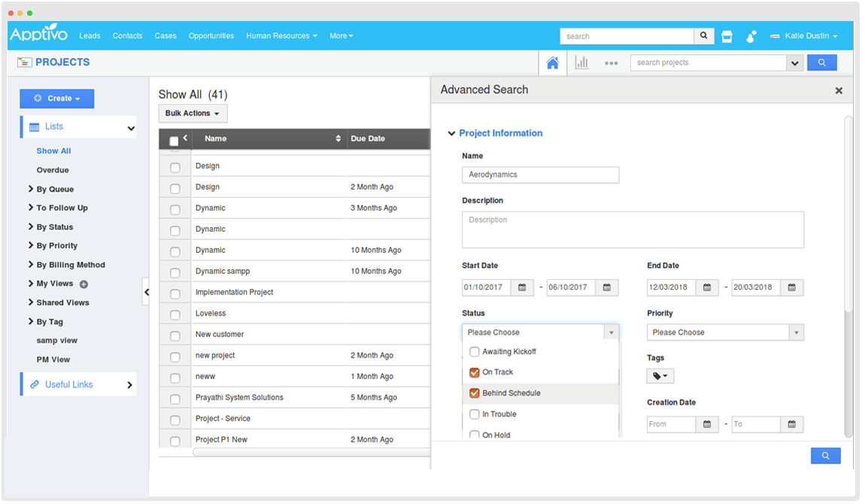
Task: Open the reports bar chart icon
Action: [x=581, y=63]
